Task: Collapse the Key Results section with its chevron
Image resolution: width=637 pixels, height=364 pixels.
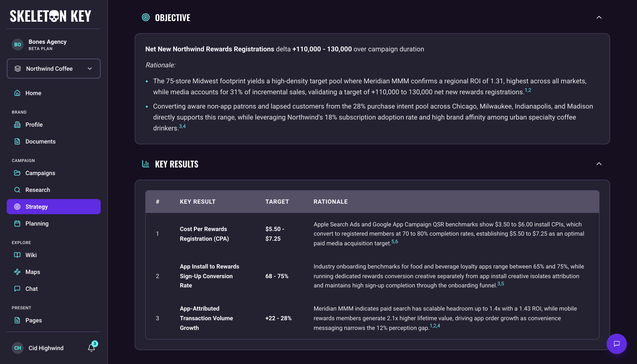Action: click(x=599, y=164)
